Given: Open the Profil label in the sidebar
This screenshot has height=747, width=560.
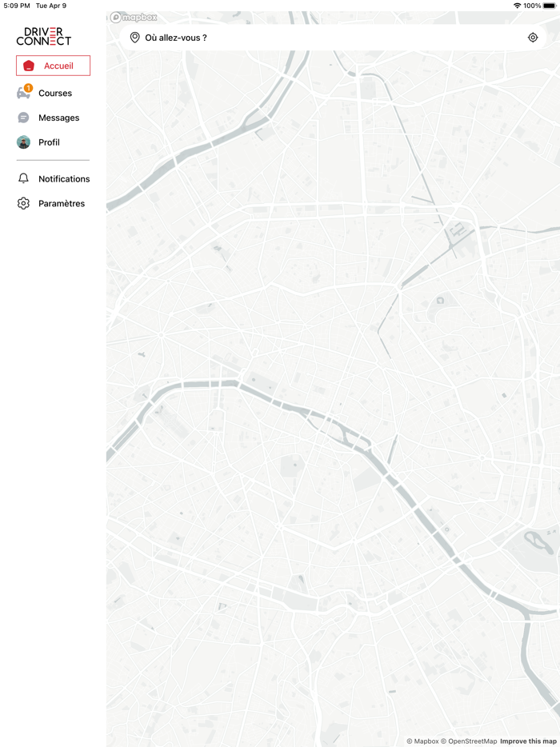Looking at the screenshot, I should [x=49, y=142].
